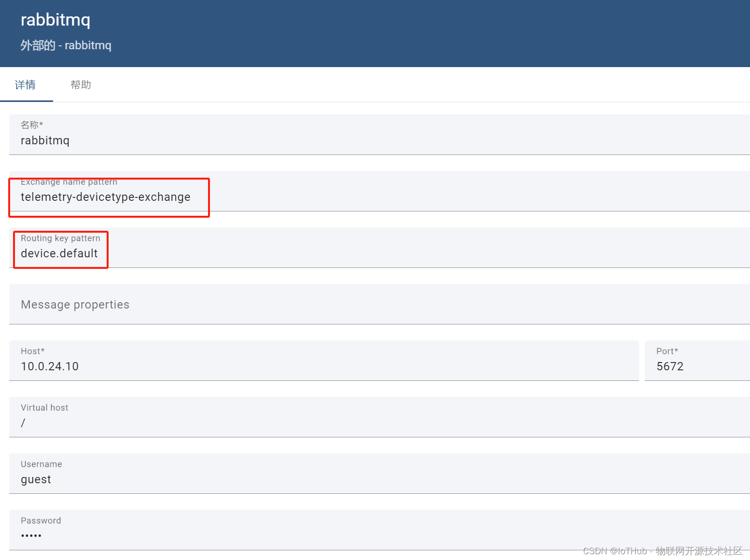Expand the Message properties field
The width and height of the screenshot is (750, 560).
click(x=379, y=304)
